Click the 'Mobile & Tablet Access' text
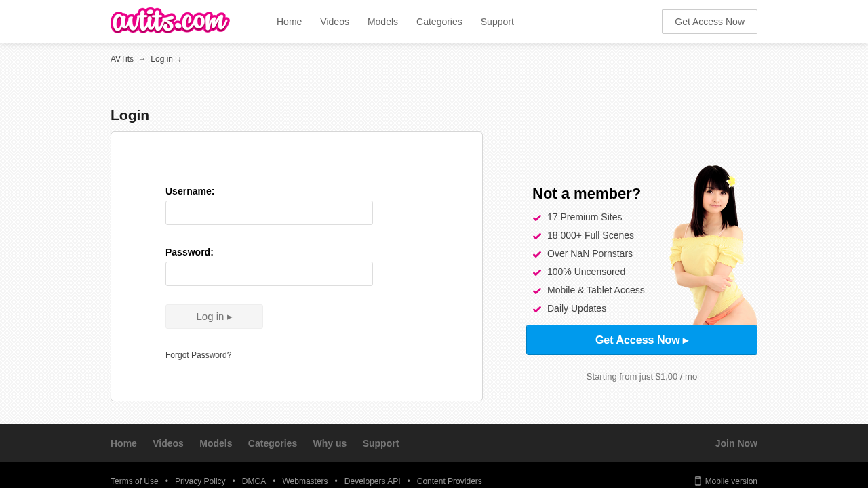This screenshot has height=488, width=868. (x=596, y=290)
